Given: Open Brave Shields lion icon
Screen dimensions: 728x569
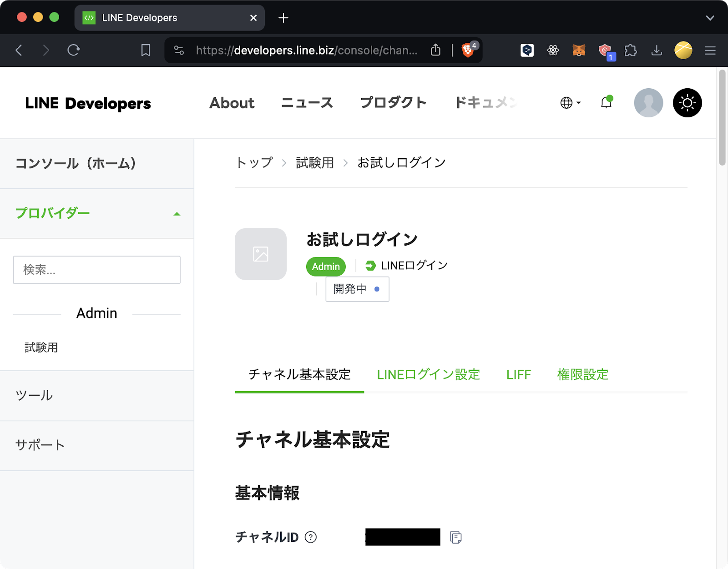Looking at the screenshot, I should 469,49.
